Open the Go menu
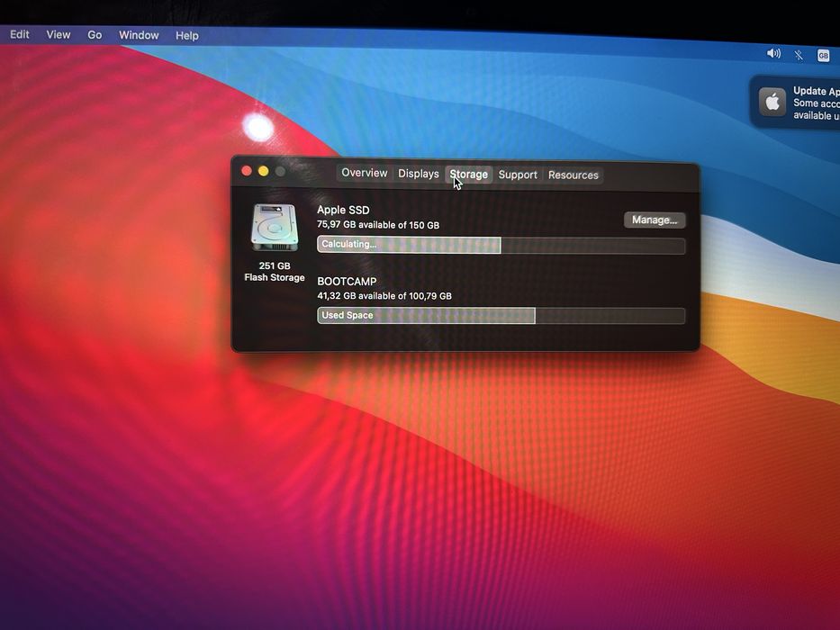The width and height of the screenshot is (840, 630). click(95, 35)
